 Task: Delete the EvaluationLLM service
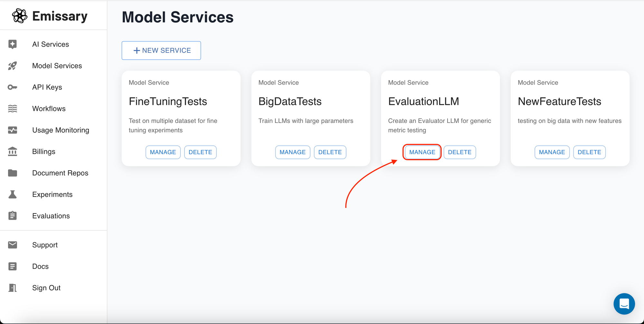coord(460,152)
